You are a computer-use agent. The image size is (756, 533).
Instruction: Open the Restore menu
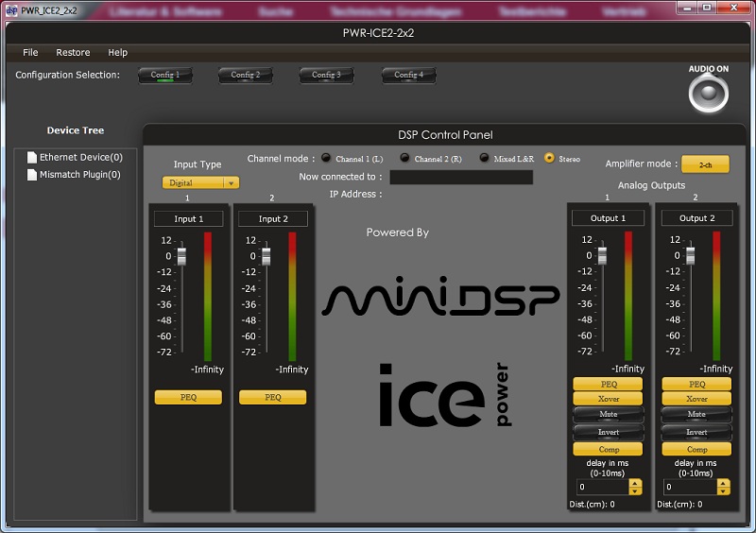click(x=73, y=53)
